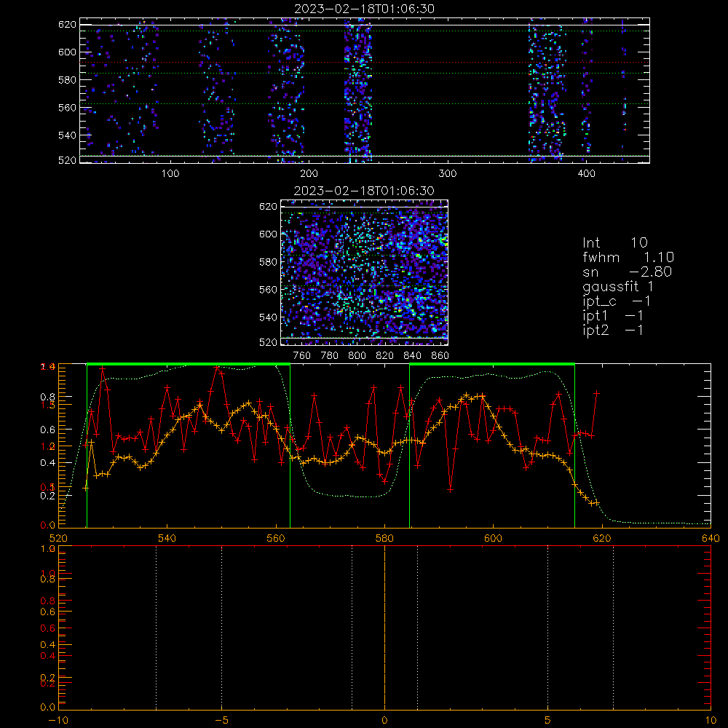Click the timestamp title above the wide top image

click(x=365, y=9)
